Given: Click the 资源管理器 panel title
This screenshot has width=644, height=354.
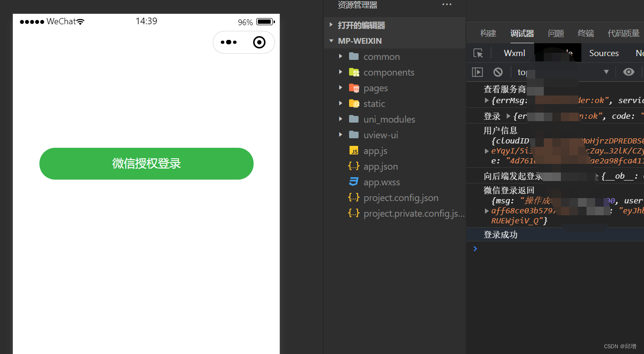Looking at the screenshot, I should (x=358, y=5).
